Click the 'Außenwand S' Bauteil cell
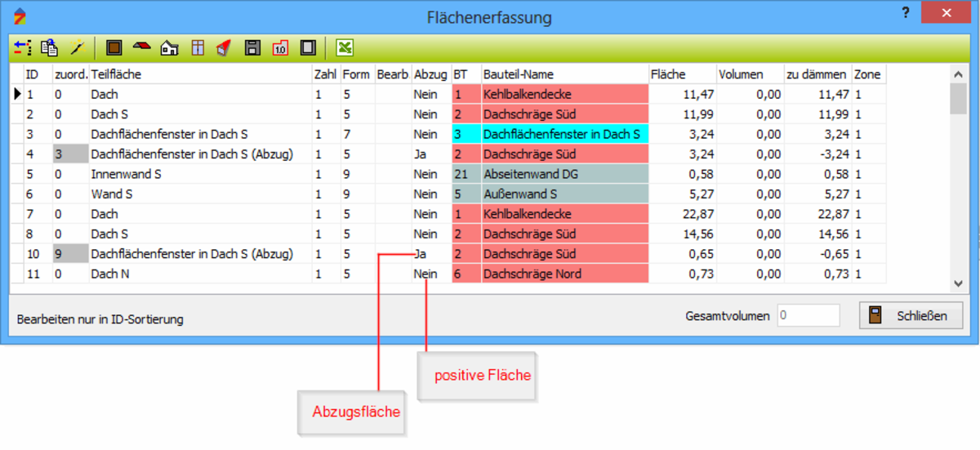 pos(565,194)
